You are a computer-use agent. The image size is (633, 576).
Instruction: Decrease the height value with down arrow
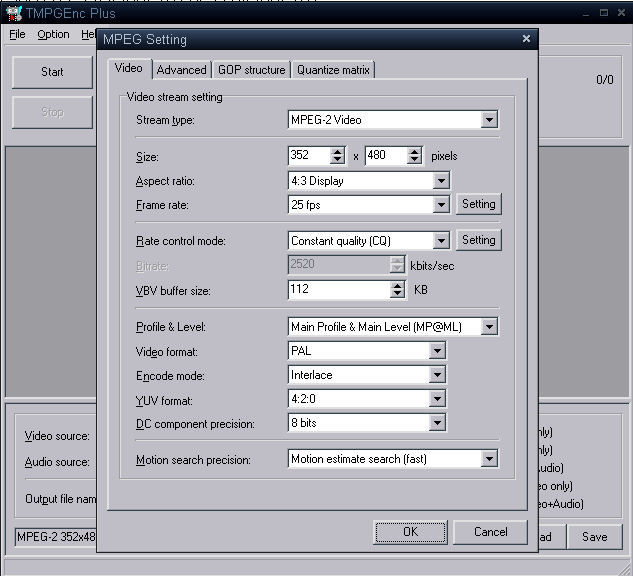pos(414,160)
